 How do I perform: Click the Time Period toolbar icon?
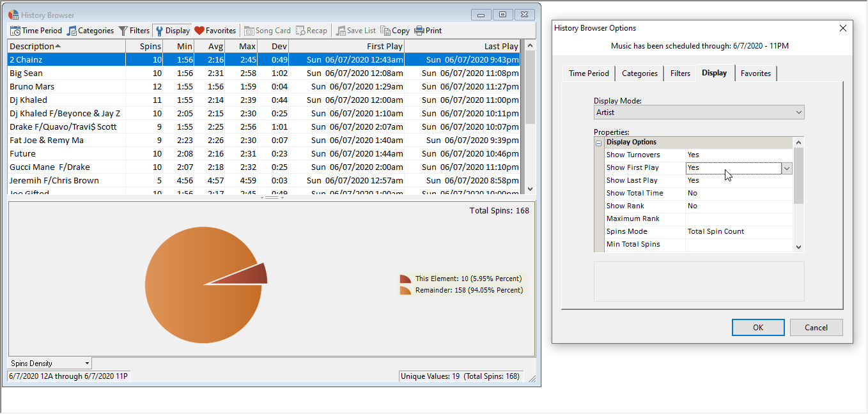pyautogui.click(x=15, y=31)
